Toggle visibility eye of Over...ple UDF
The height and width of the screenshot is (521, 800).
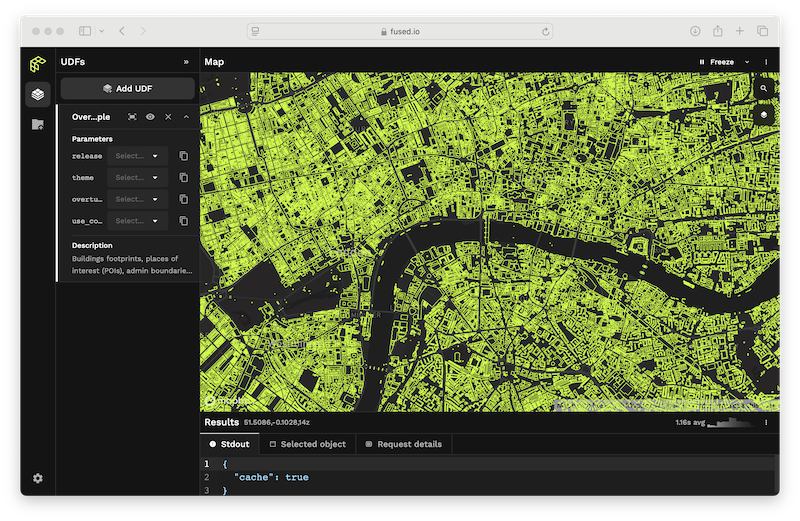pos(150,117)
